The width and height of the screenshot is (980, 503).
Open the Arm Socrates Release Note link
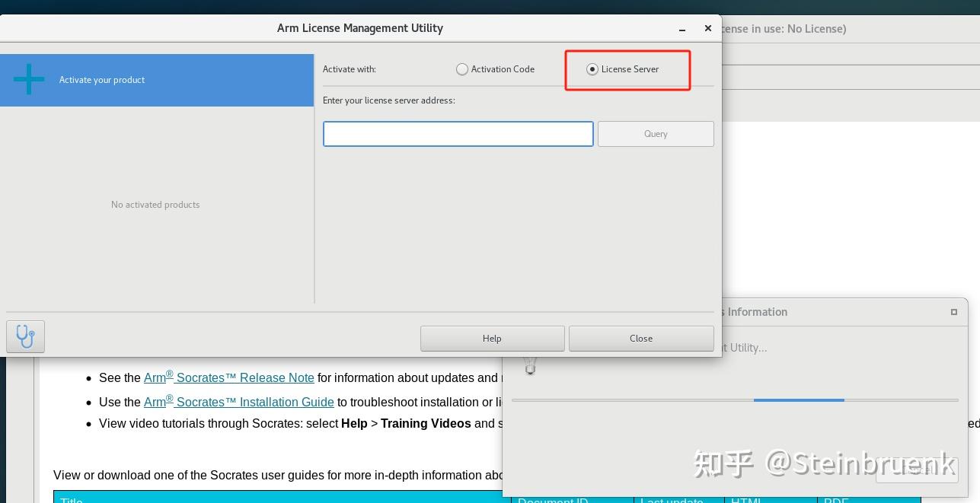[x=228, y=377]
